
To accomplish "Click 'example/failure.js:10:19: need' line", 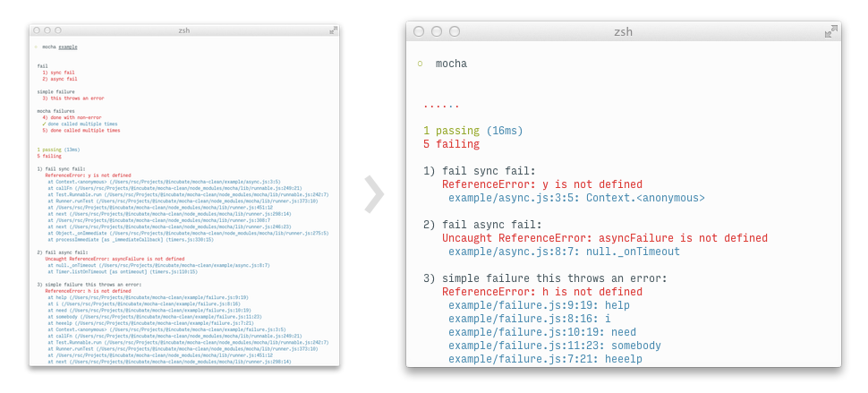I will pos(542,333).
